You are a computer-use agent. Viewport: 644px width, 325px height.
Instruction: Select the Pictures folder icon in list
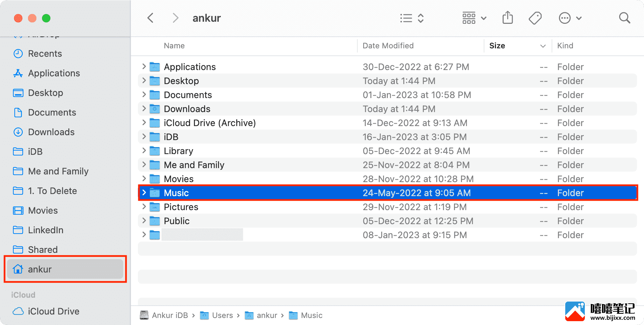point(155,207)
